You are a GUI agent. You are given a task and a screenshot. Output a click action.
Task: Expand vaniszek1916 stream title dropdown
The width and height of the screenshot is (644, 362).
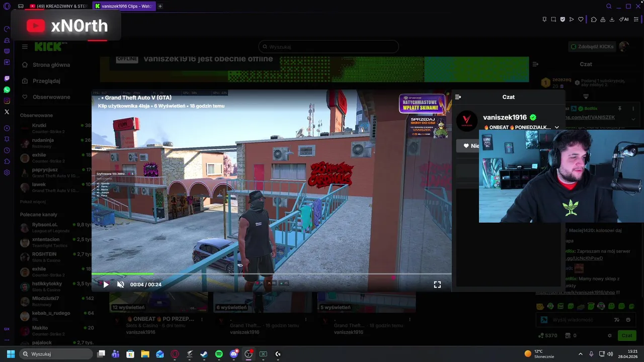[x=556, y=128]
